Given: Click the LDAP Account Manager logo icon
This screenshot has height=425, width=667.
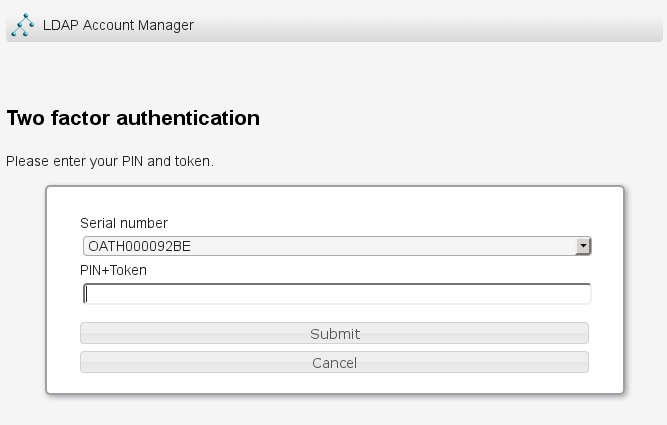Looking at the screenshot, I should coord(22,25).
